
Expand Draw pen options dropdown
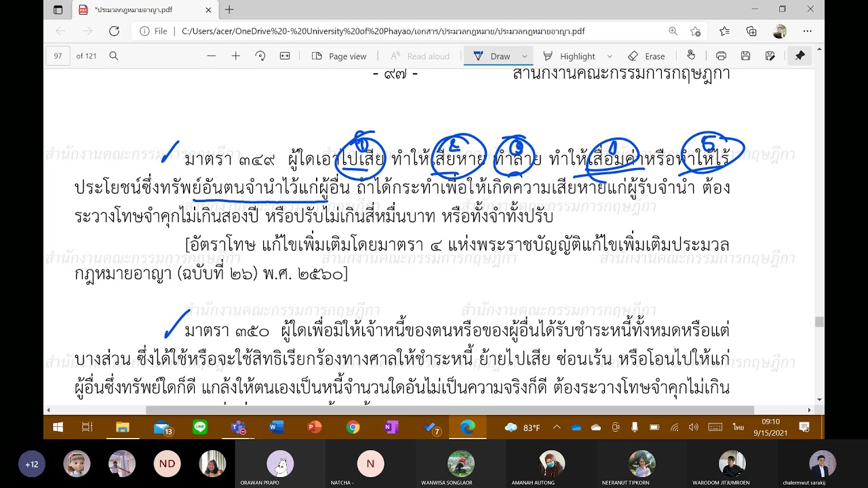coord(524,56)
